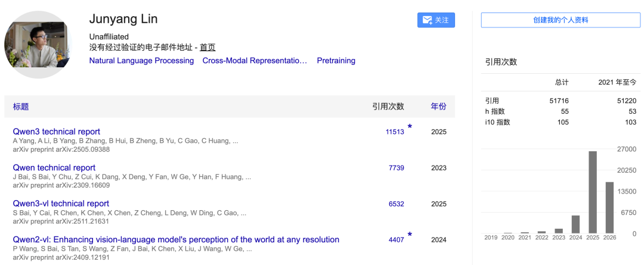The height and width of the screenshot is (265, 644).
Task: Open the 首页 homepage link
Action: click(x=208, y=47)
